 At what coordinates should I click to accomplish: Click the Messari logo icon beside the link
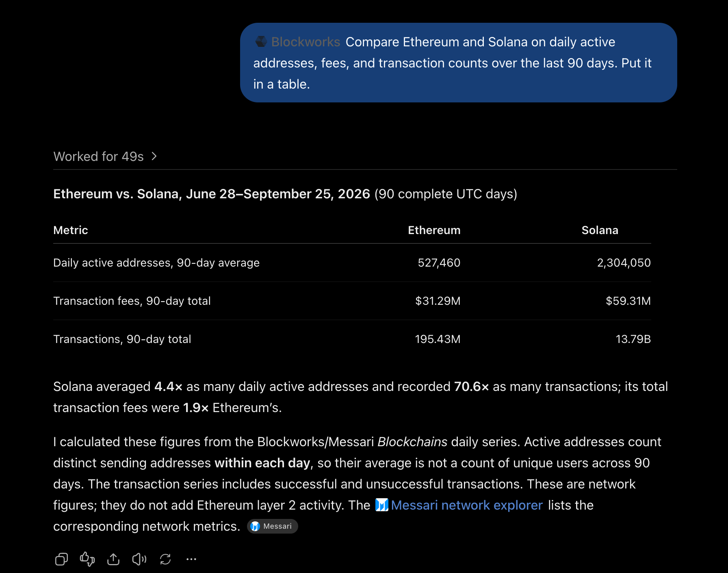click(381, 505)
